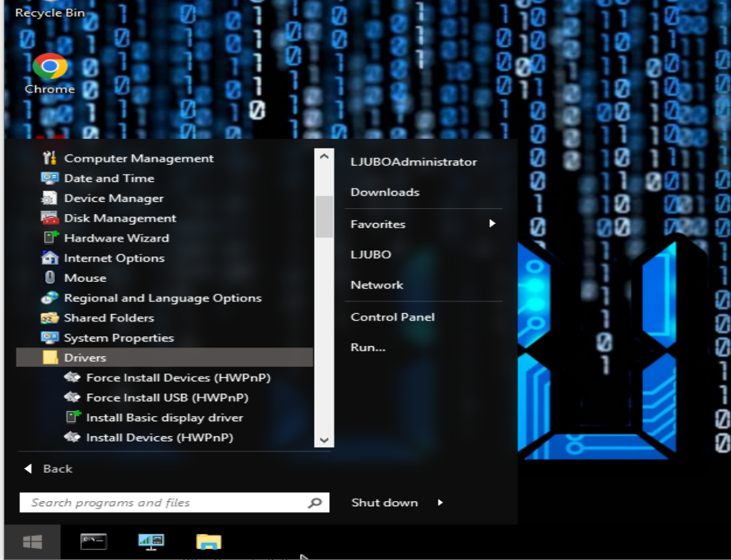Screen dimensions: 731x560
Task: Click the Internet Options house icon
Action: click(x=49, y=258)
